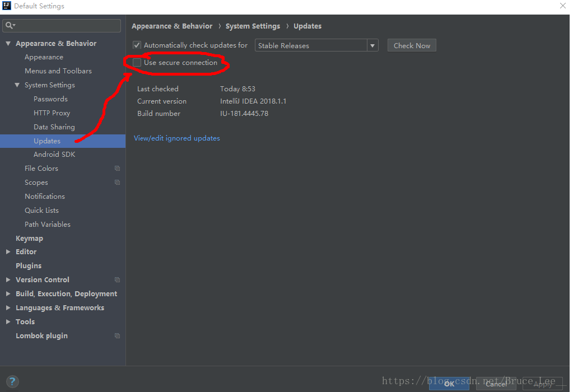
Task: Expand the Editor section
Action: click(x=8, y=251)
